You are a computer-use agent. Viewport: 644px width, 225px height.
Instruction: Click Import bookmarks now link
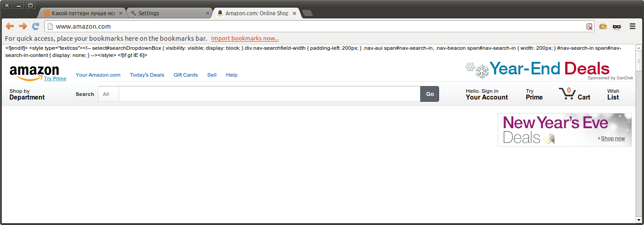point(245,39)
